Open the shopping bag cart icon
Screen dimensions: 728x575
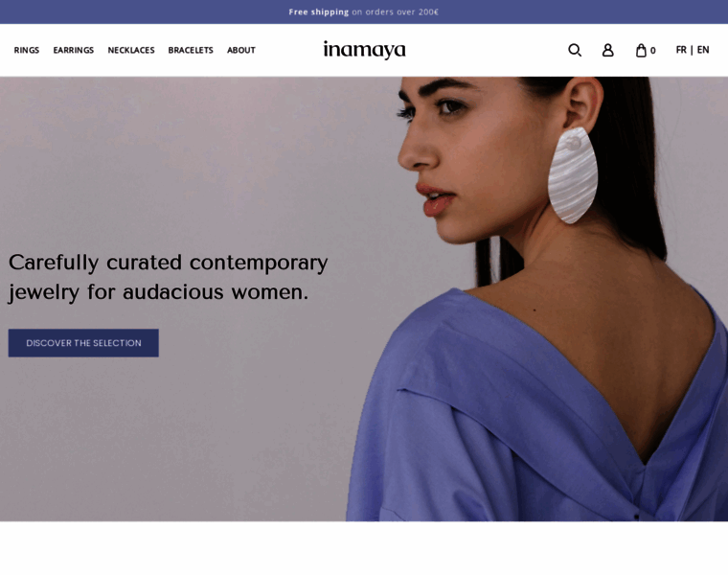[641, 50]
